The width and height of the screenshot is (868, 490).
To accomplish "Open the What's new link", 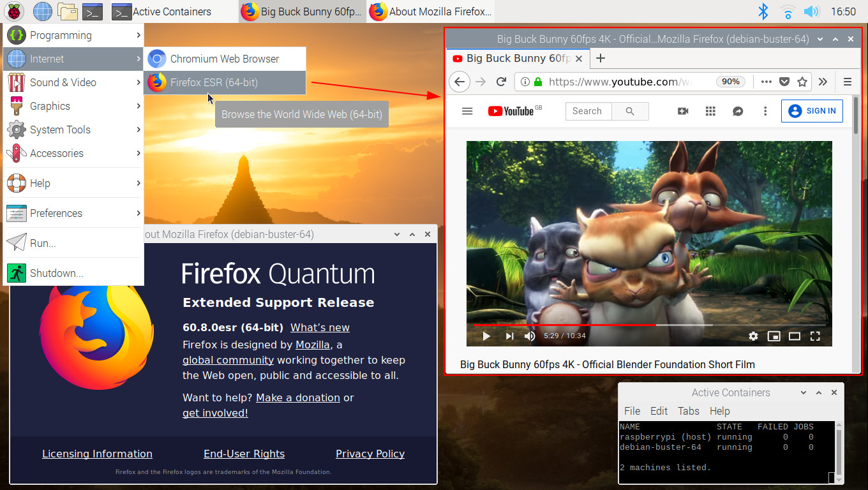I will (320, 327).
